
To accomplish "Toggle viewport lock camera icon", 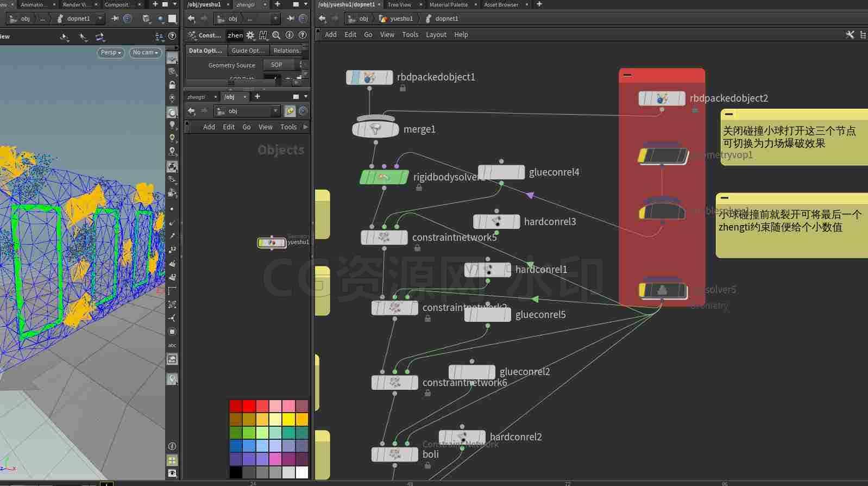I will (x=172, y=85).
